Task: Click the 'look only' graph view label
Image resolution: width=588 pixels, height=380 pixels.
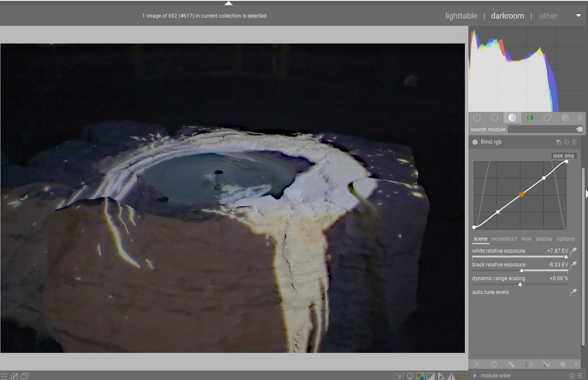Action: 563,156
